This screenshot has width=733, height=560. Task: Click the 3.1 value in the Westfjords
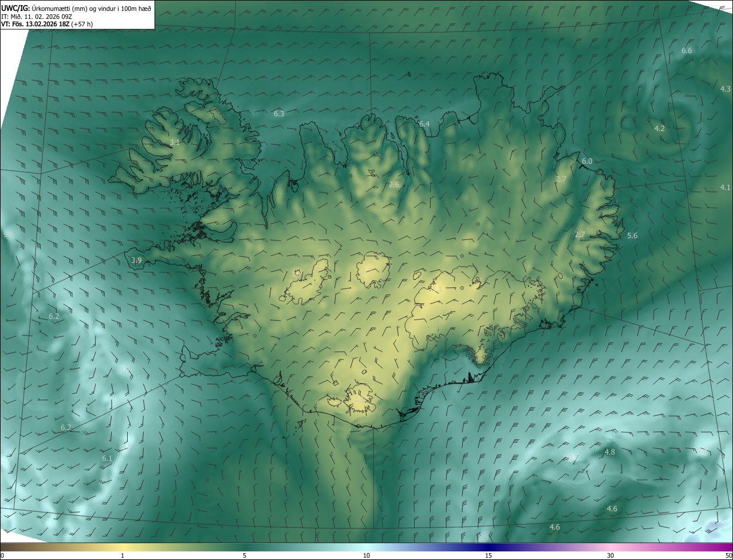pyautogui.click(x=175, y=142)
